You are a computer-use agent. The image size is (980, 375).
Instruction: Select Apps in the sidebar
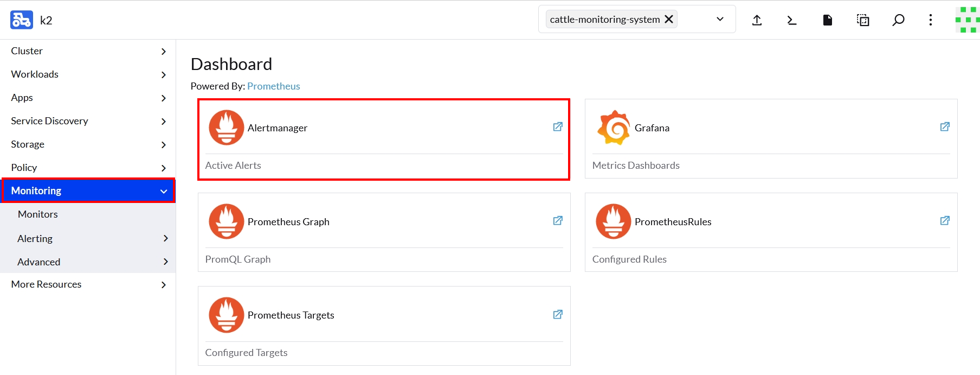pyautogui.click(x=22, y=98)
